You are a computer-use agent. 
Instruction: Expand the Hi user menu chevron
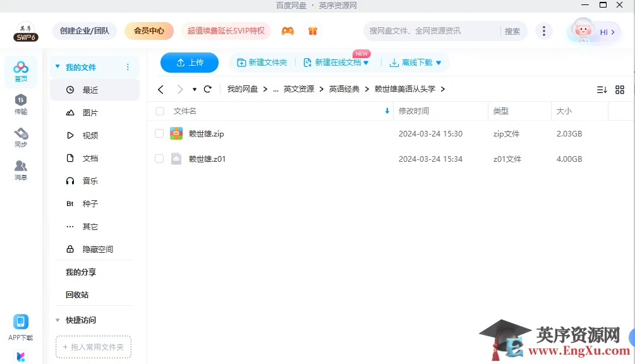coord(613,32)
